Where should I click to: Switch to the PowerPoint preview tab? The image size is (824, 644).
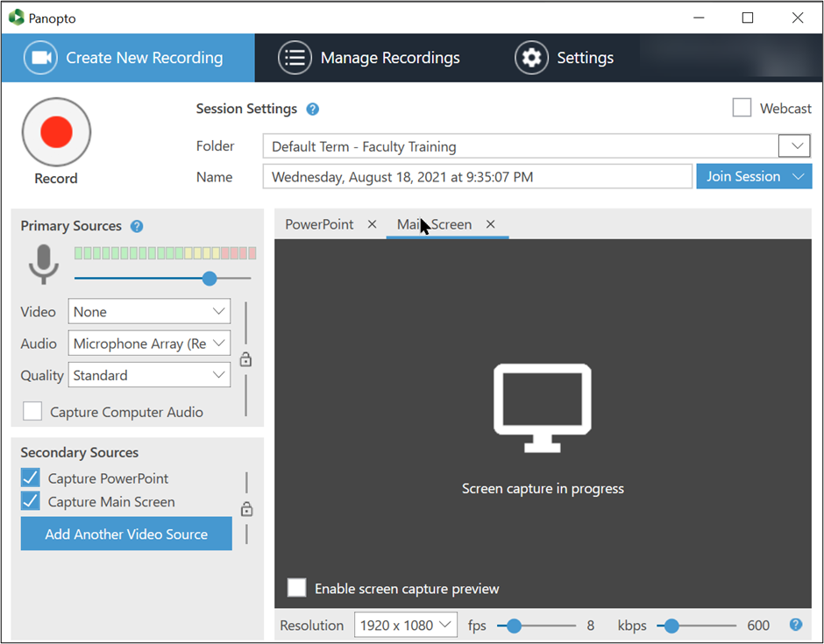coord(319,224)
